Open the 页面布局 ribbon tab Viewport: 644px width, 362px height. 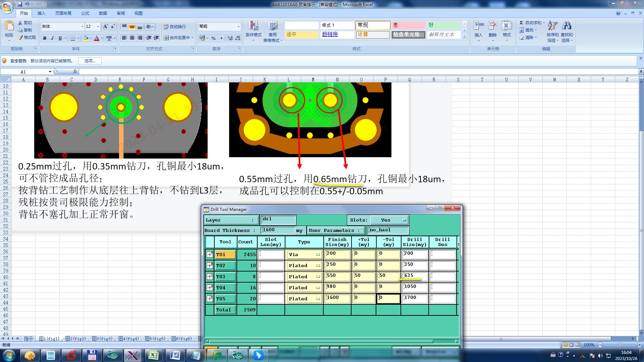click(63, 13)
